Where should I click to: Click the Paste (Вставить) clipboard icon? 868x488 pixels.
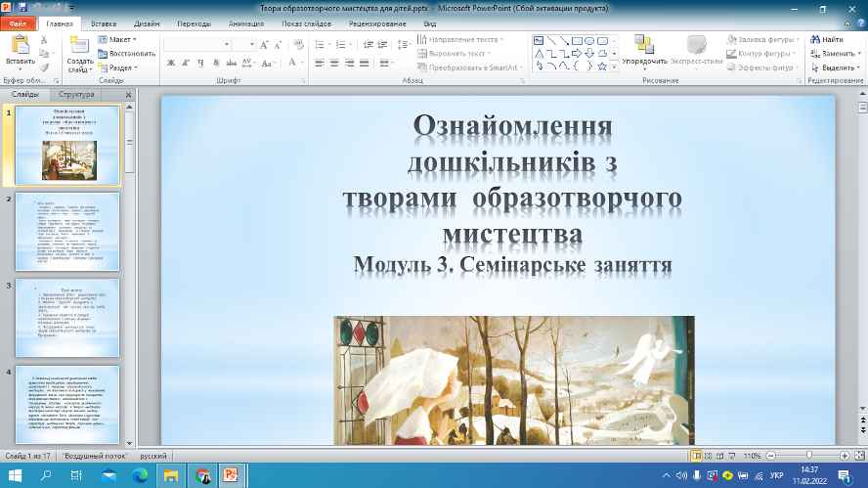click(x=20, y=46)
